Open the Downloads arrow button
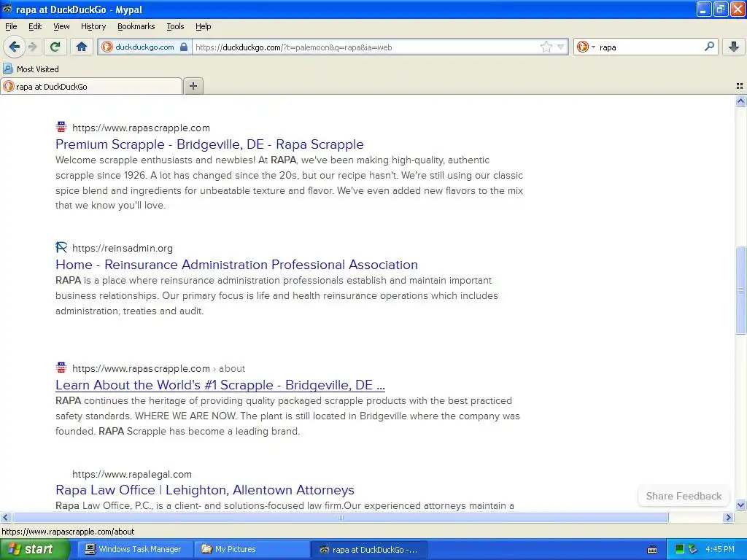747x560 pixels. (734, 47)
